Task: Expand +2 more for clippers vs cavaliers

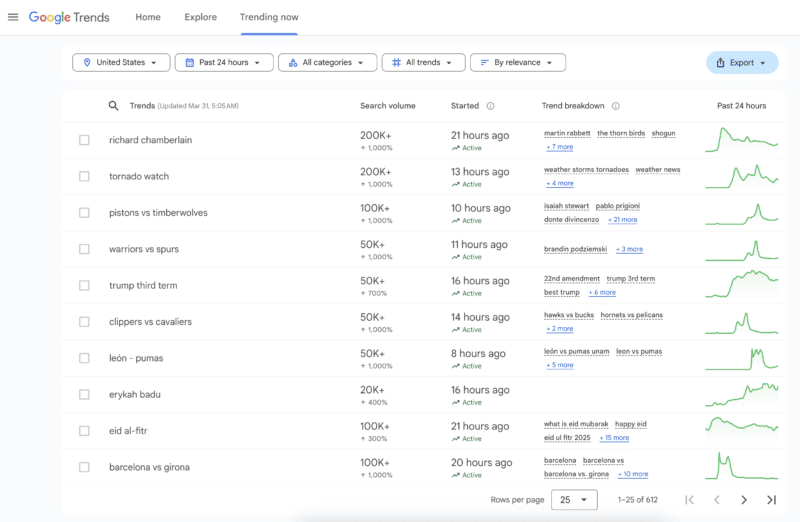Action: coord(560,329)
